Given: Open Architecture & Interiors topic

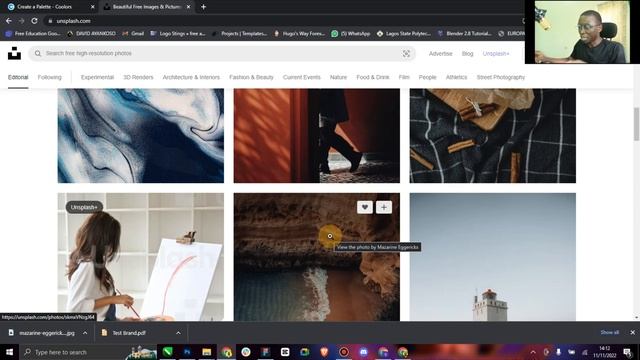Looking at the screenshot, I should point(191,77).
